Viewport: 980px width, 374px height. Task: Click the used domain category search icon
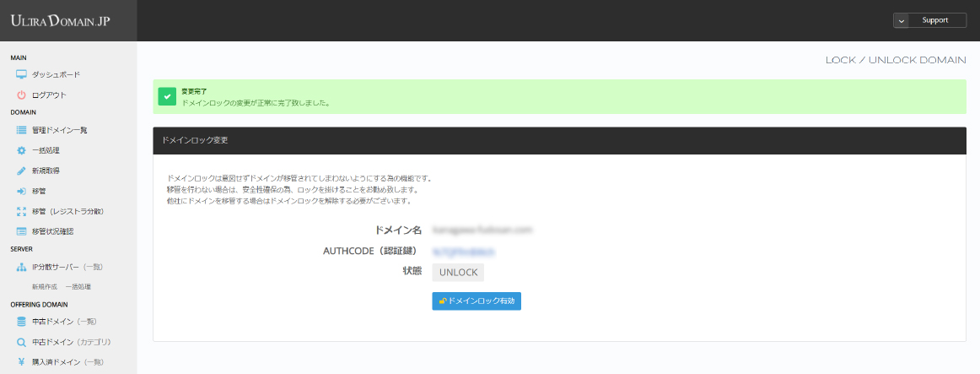21,342
